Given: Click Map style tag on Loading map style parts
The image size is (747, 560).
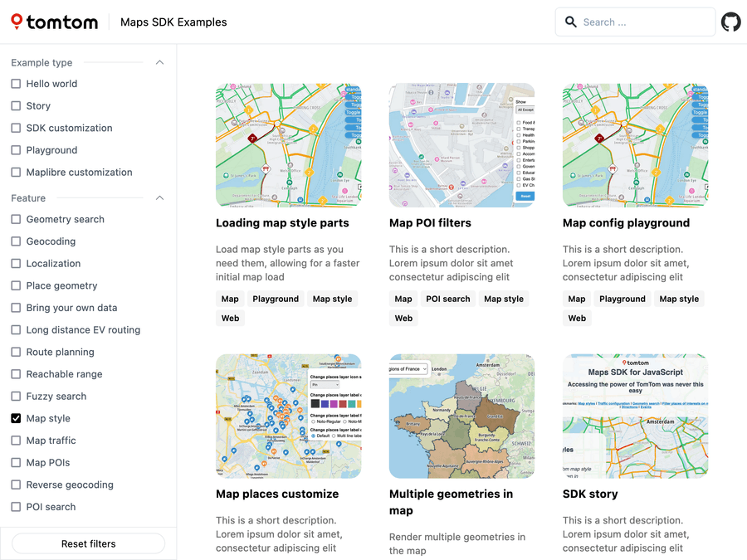Looking at the screenshot, I should click(x=332, y=299).
